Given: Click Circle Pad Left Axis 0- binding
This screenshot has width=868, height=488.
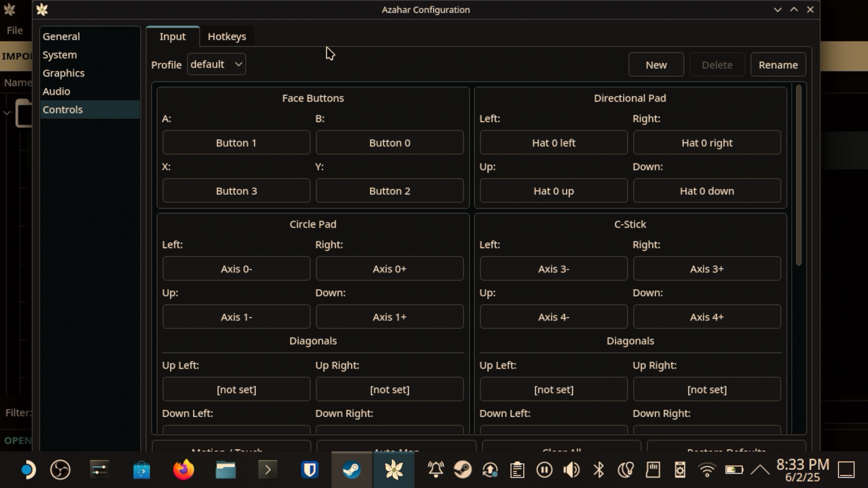Looking at the screenshot, I should (236, 269).
